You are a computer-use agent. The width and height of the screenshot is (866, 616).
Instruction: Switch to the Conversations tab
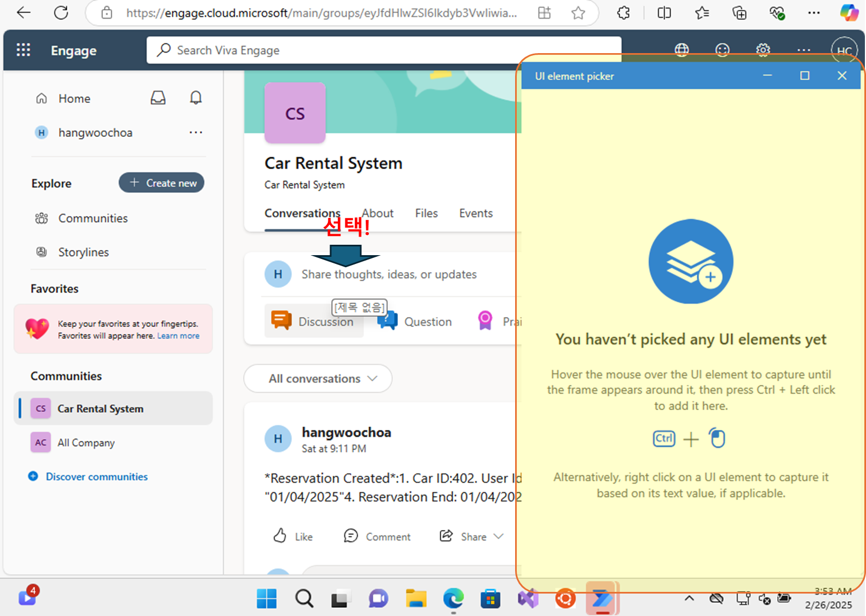302,214
